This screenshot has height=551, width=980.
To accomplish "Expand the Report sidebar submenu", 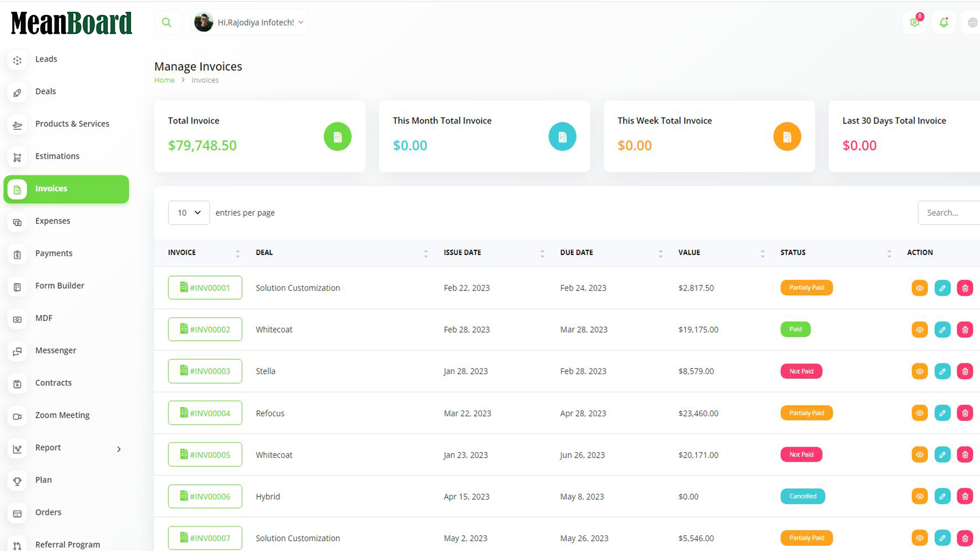I will coord(118,449).
